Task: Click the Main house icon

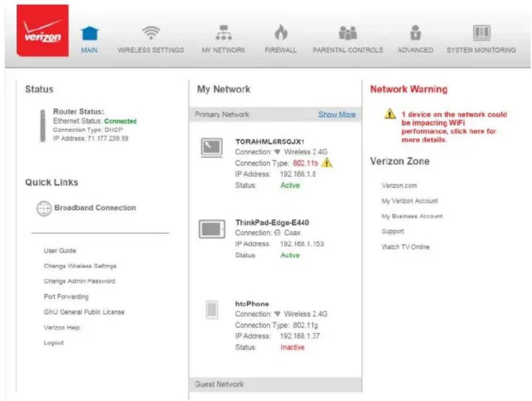Action: point(89,33)
